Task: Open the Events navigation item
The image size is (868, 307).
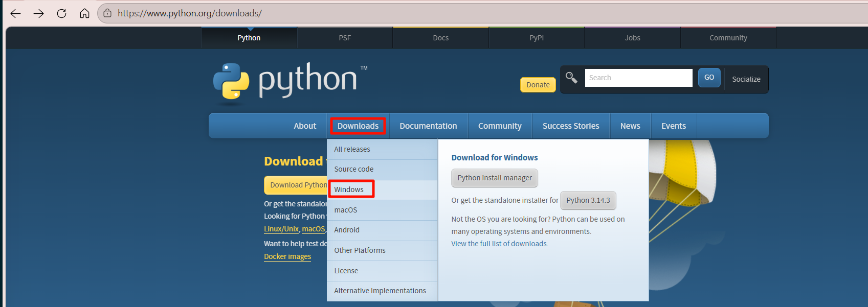Action: click(x=674, y=126)
